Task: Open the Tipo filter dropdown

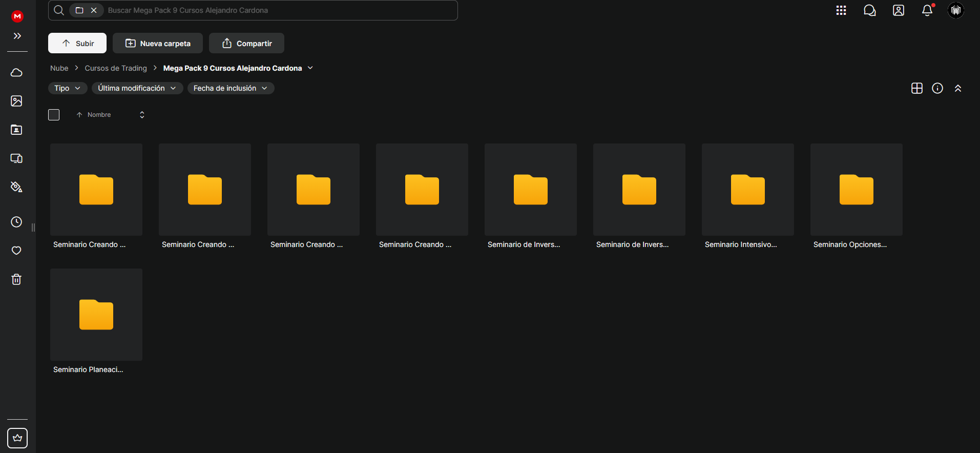Action: coord(68,88)
